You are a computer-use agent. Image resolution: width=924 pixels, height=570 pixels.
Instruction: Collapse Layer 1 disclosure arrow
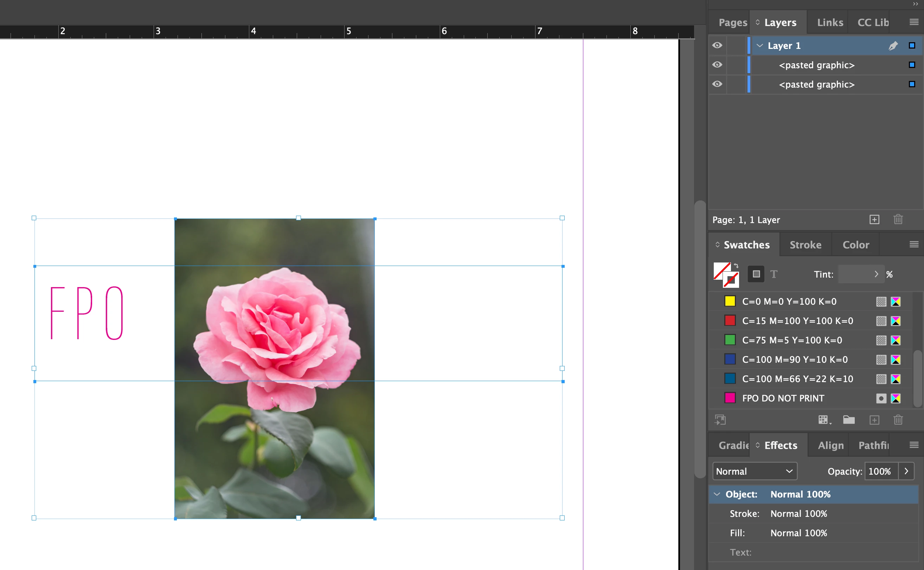pos(760,46)
